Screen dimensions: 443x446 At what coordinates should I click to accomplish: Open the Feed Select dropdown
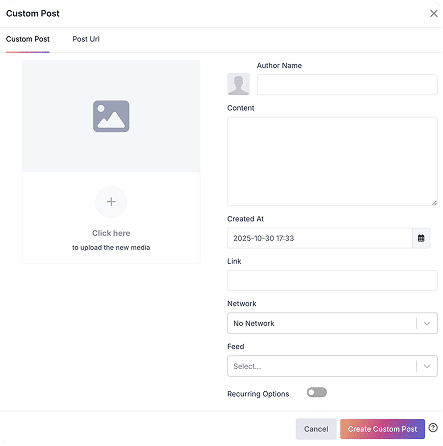[x=333, y=366]
